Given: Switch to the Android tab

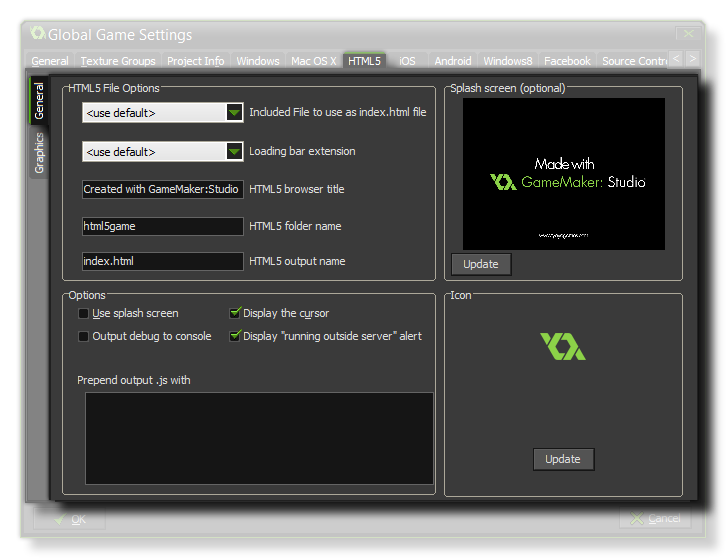Looking at the screenshot, I should (452, 61).
